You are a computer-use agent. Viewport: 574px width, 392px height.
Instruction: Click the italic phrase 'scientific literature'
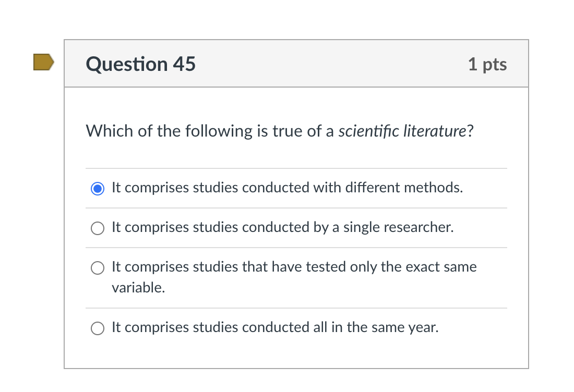click(402, 131)
